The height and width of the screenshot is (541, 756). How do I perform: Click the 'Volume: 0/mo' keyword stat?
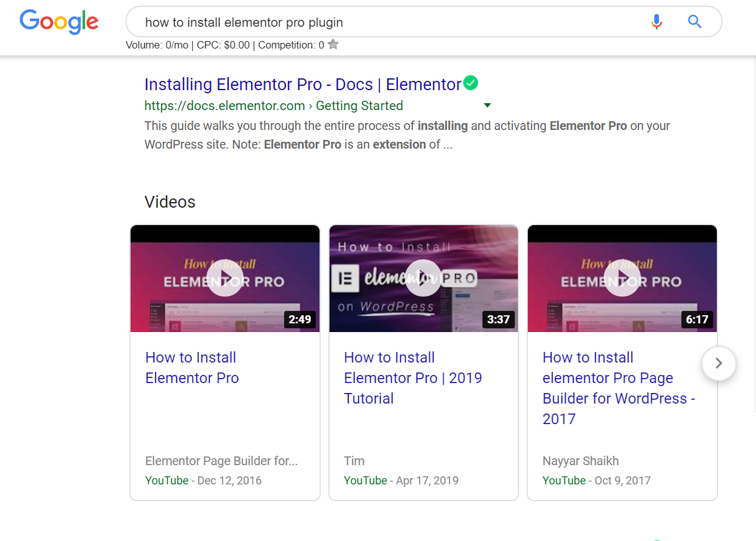(x=157, y=45)
